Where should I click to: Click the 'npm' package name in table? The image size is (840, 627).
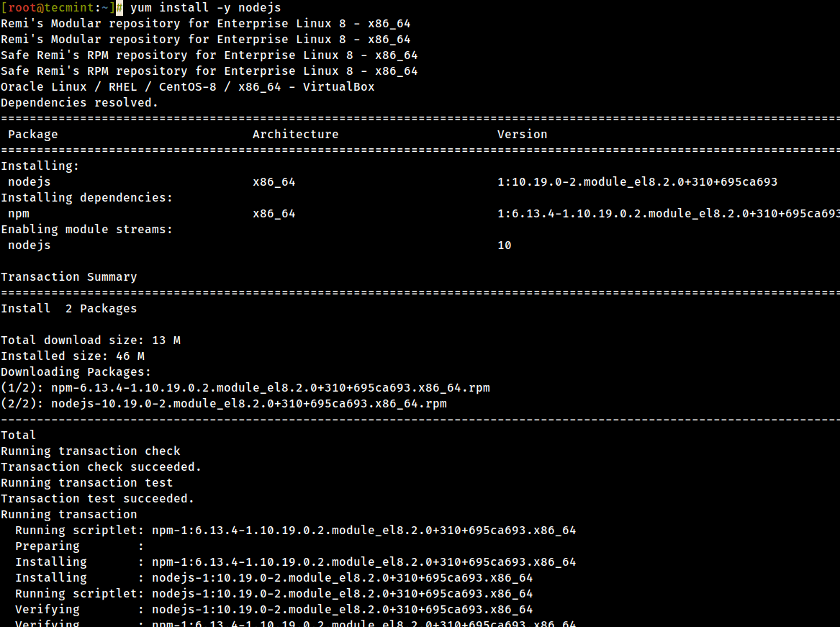click(x=19, y=215)
